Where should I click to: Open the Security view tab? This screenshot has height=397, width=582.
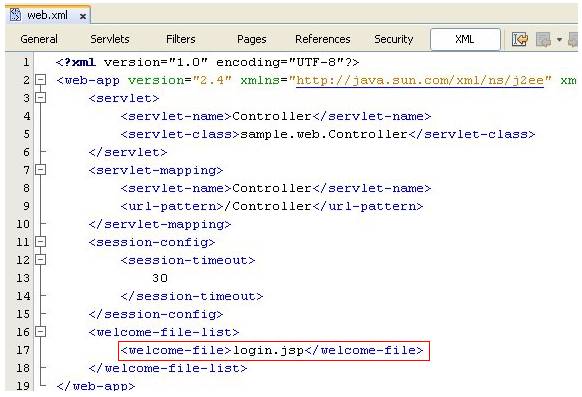(393, 39)
